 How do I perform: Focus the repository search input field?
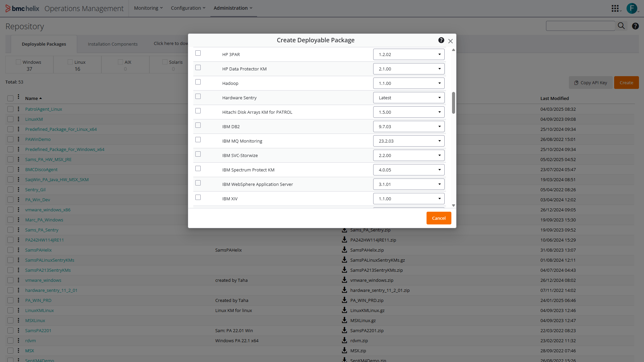[x=580, y=26]
